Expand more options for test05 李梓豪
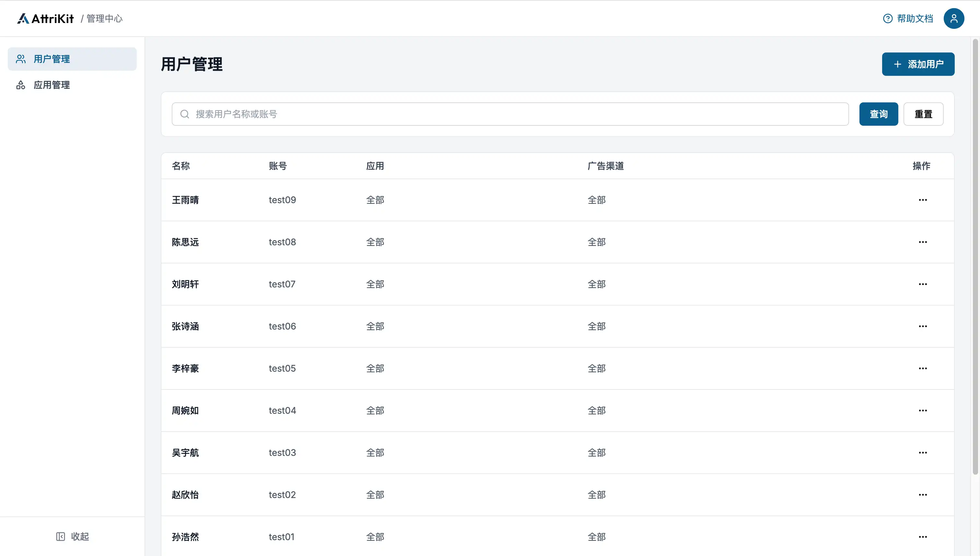This screenshot has width=980, height=556. coord(923,368)
